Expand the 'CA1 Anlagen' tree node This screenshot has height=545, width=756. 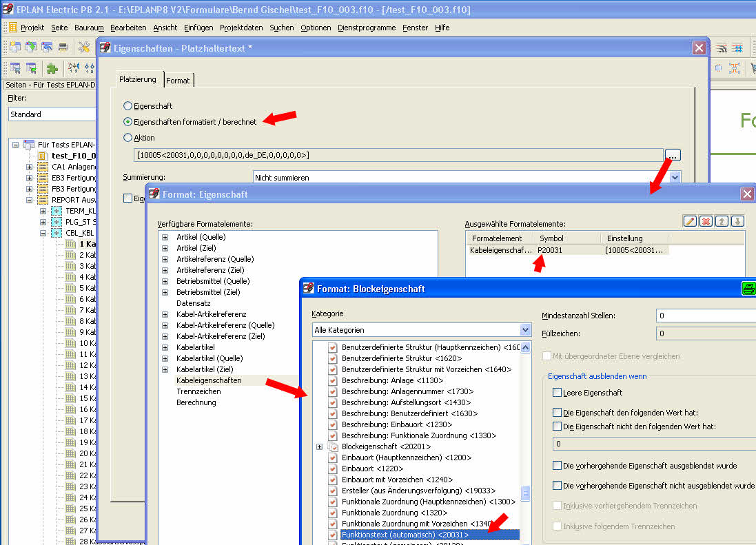[30, 167]
